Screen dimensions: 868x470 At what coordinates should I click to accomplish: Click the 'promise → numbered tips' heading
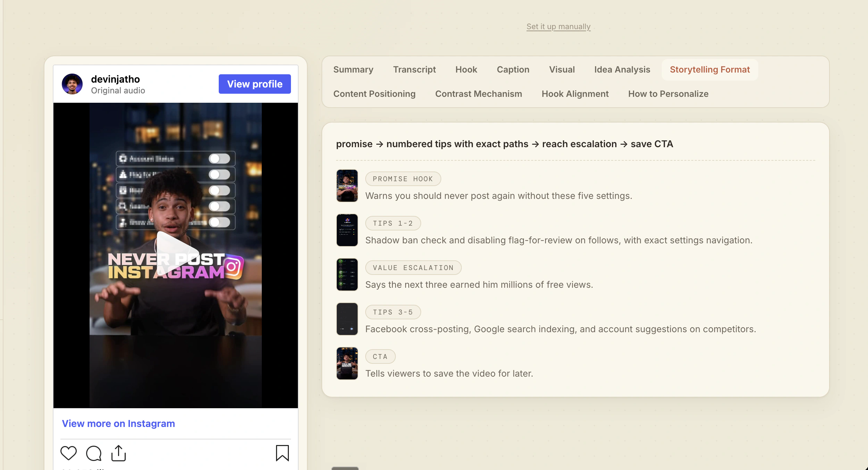504,144
